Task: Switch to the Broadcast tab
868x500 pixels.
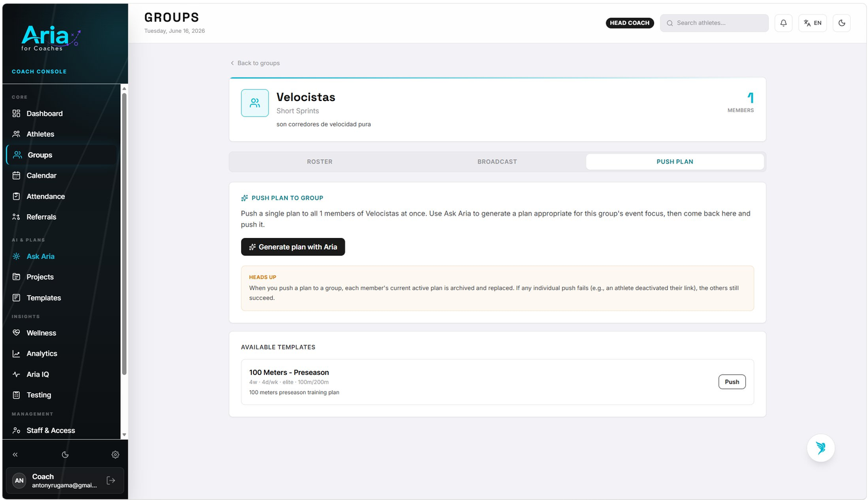Action: coord(497,162)
